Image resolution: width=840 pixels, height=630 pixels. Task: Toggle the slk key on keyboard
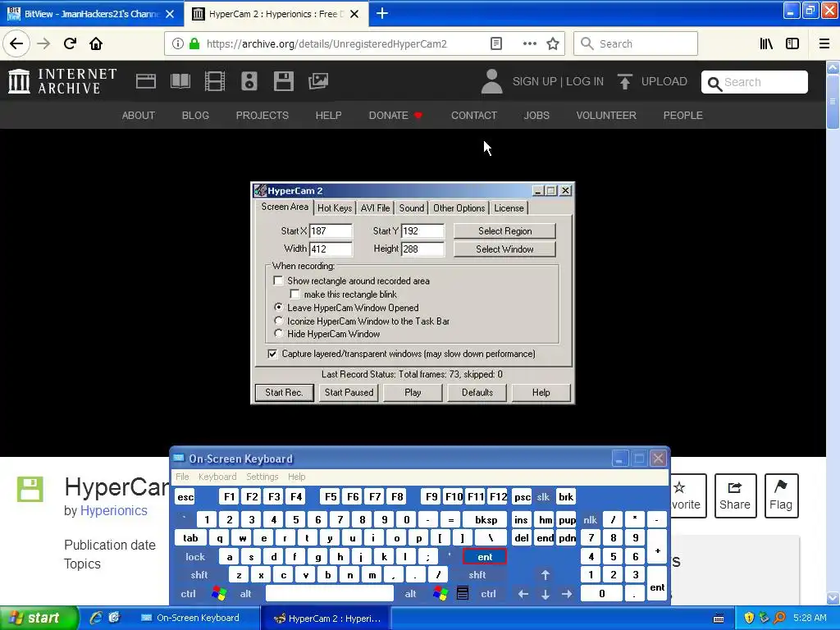pos(543,497)
